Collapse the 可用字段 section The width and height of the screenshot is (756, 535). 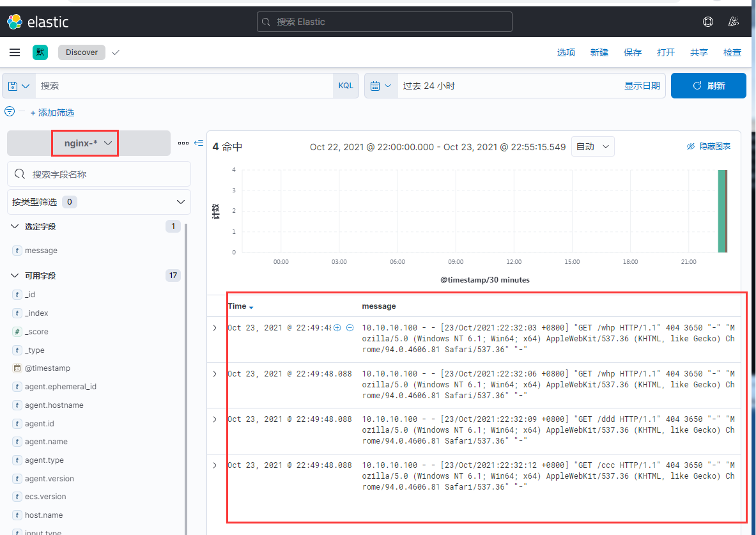click(15, 275)
